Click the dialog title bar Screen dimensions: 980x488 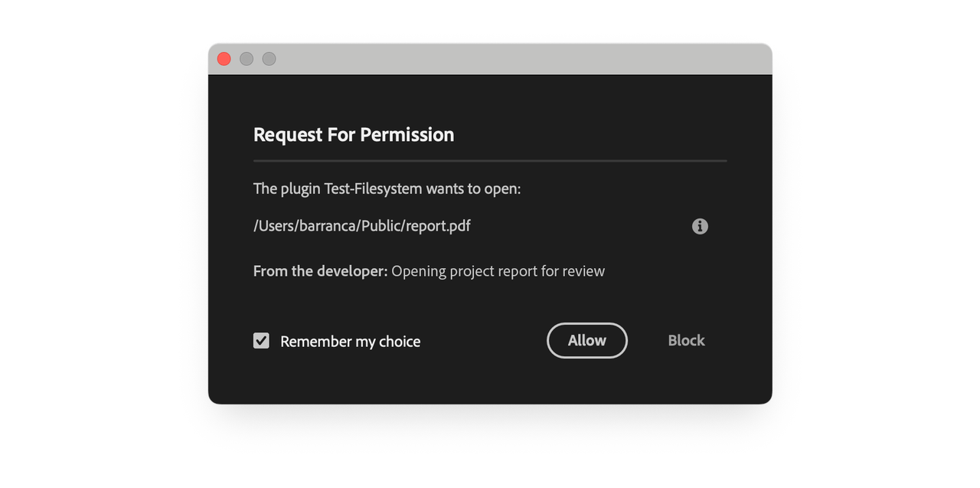click(x=490, y=58)
